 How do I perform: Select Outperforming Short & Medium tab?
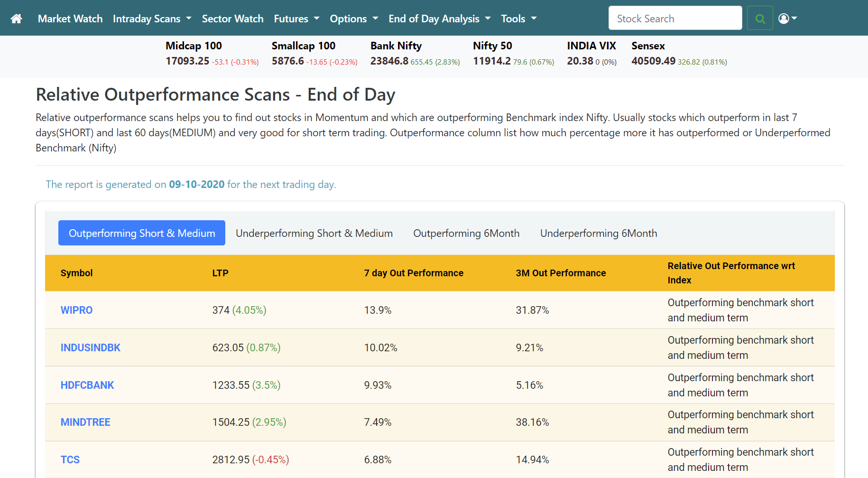142,233
